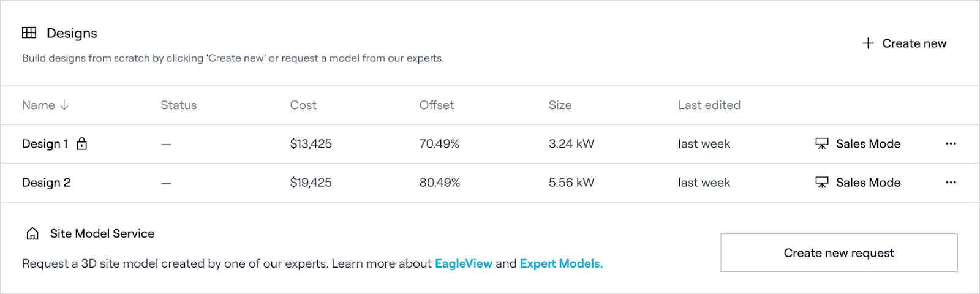Image resolution: width=980 pixels, height=294 pixels.
Task: Click the Cost column header
Action: pyautogui.click(x=303, y=105)
